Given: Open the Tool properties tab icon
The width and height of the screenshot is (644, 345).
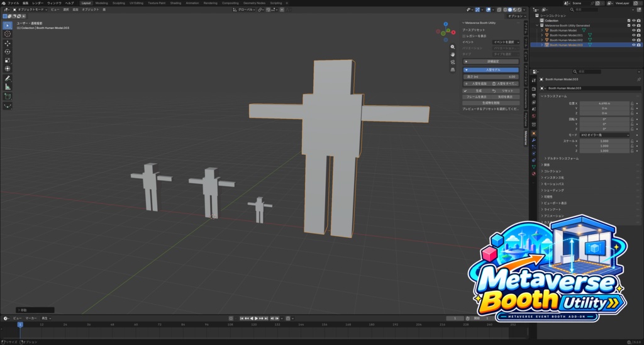Looking at the screenshot, I should click(x=533, y=80).
